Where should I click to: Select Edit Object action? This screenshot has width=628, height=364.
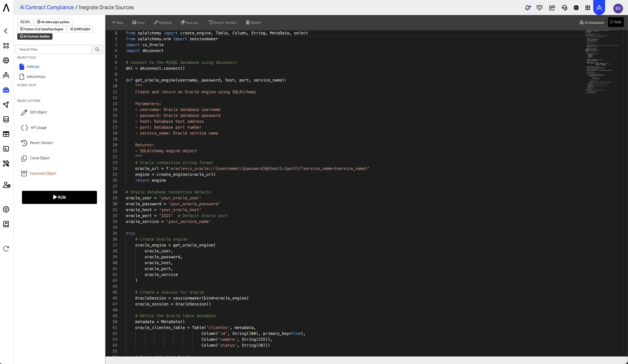[x=34, y=112]
